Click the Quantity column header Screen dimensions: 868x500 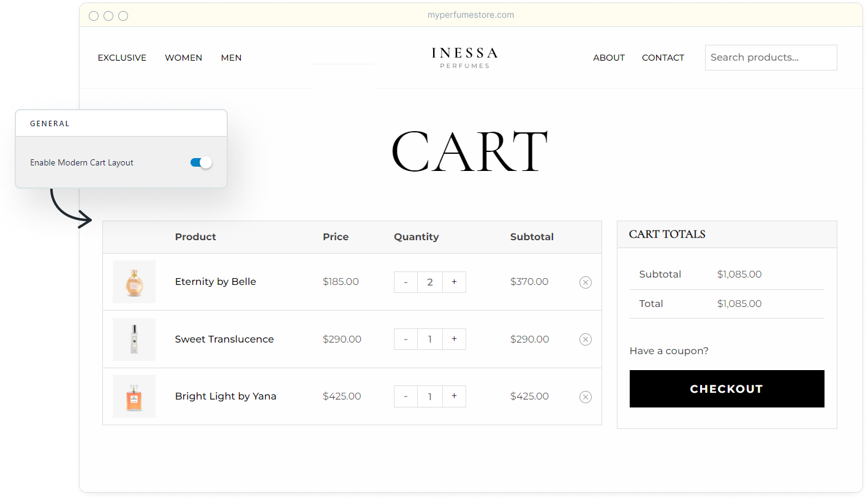[x=417, y=237]
